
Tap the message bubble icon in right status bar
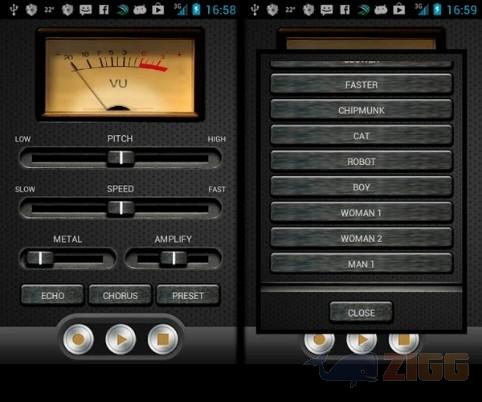point(327,10)
